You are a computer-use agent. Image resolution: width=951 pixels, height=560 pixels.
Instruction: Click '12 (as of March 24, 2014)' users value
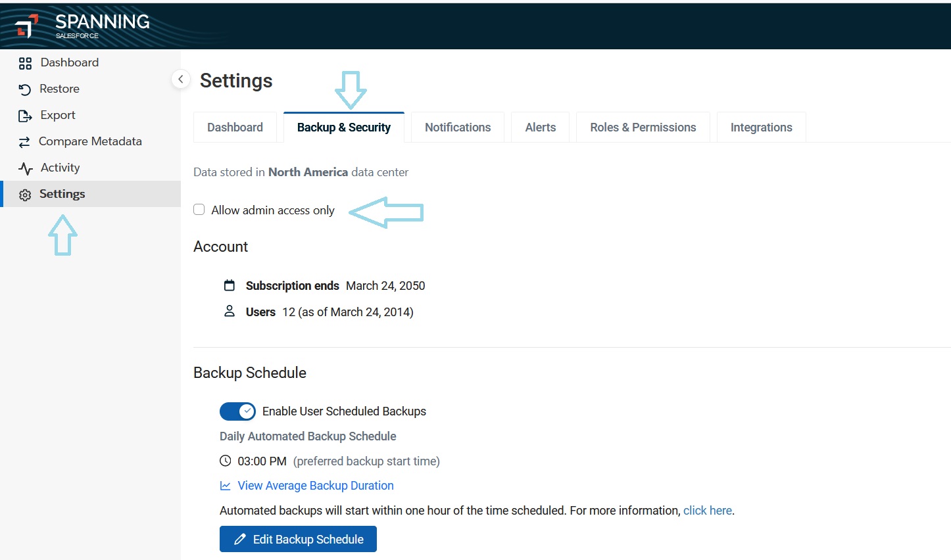coord(348,312)
